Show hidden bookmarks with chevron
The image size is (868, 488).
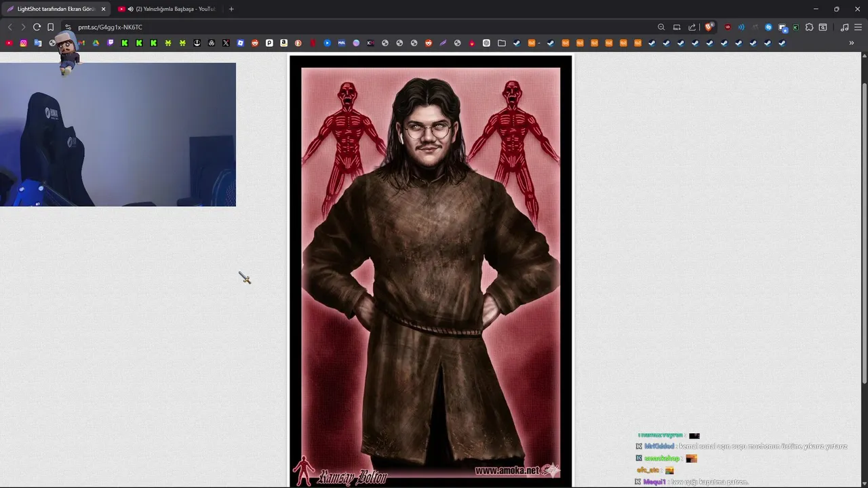pos(852,43)
